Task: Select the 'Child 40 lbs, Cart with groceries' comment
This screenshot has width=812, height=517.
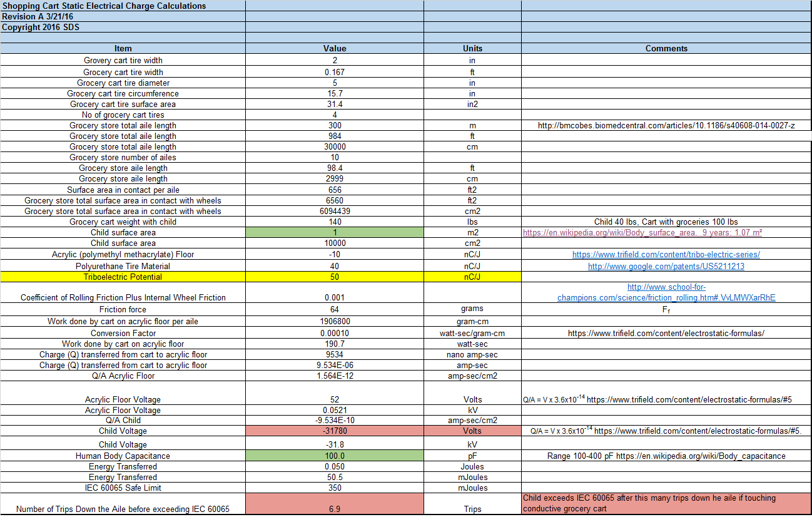Action: click(x=666, y=222)
